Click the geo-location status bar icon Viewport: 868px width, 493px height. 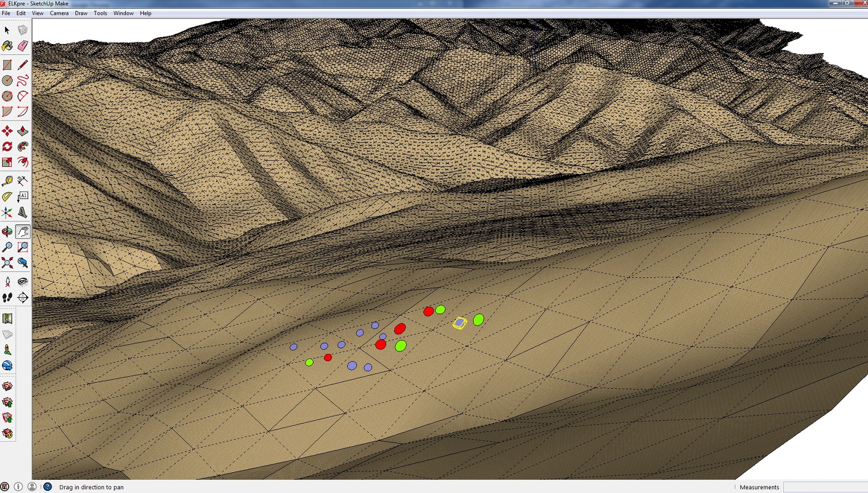(x=5, y=487)
